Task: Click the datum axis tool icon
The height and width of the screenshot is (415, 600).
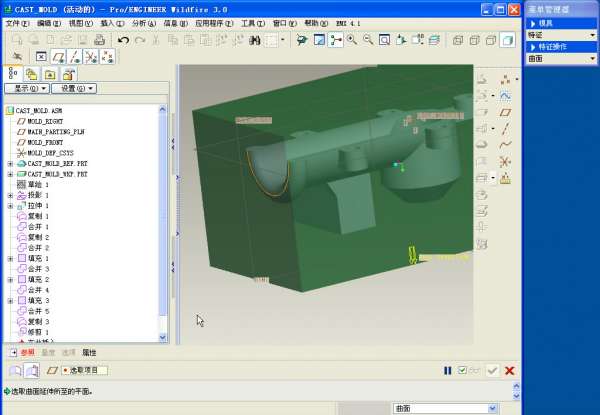Action: coord(505,129)
